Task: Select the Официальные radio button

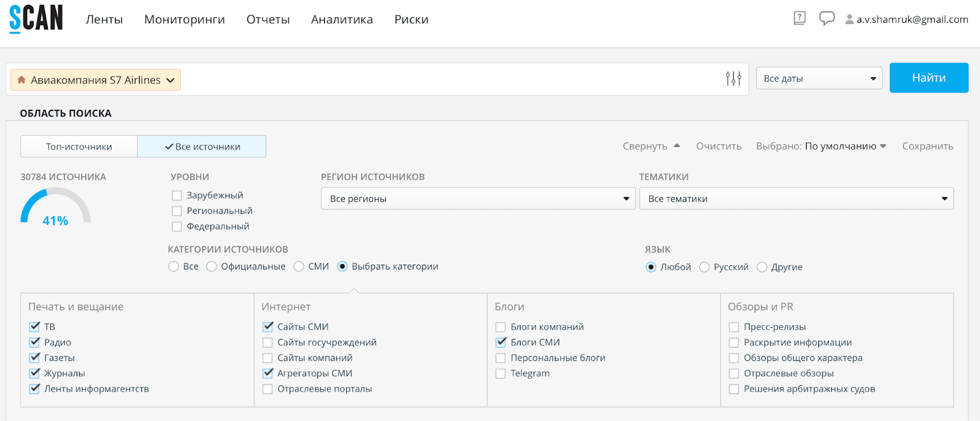Action: coord(211,267)
